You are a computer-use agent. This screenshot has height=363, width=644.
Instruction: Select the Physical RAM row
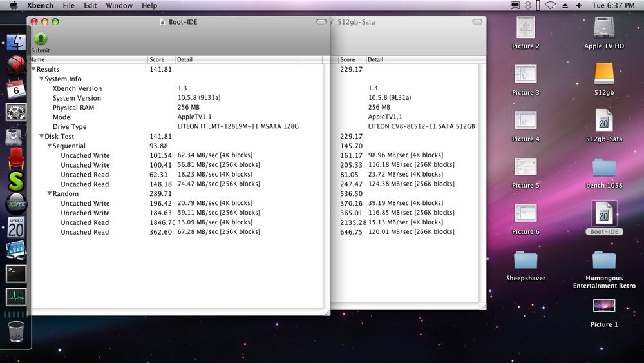point(177,107)
